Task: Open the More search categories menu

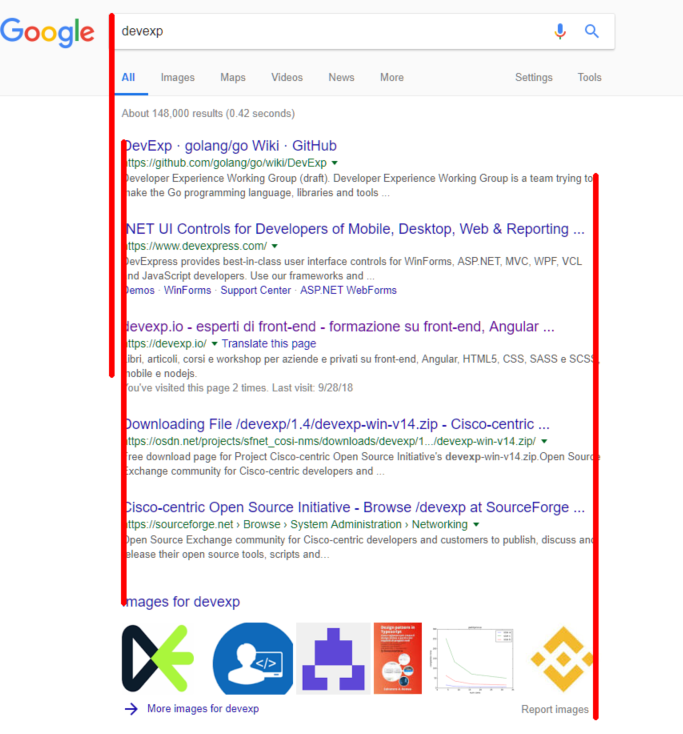Action: (392, 77)
